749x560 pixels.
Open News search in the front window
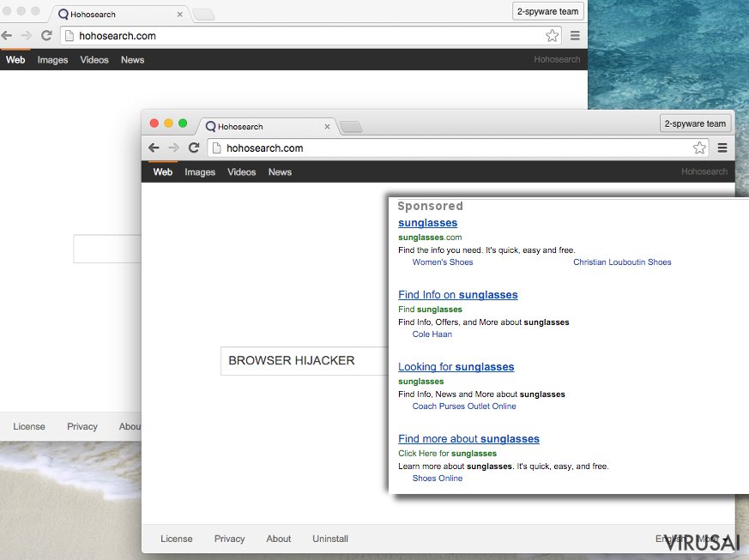[x=280, y=172]
